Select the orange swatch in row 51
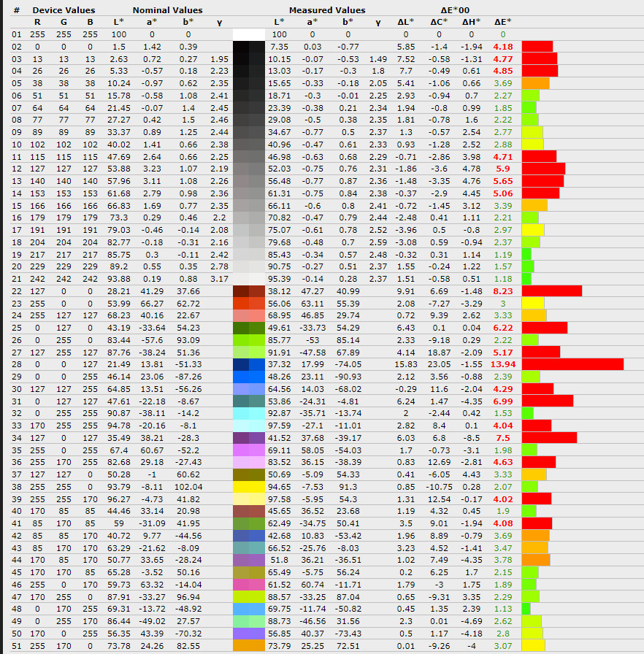Screen dimensions: 644x654 248,646
